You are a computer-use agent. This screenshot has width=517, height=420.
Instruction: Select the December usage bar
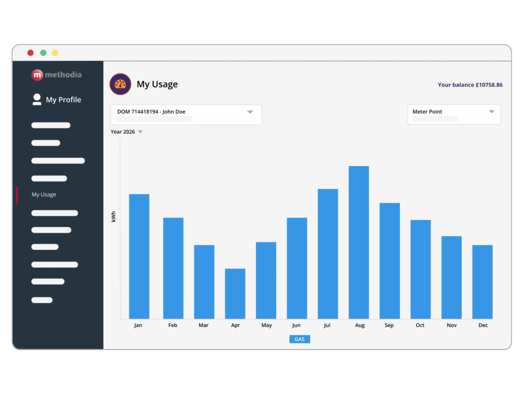[482, 282]
